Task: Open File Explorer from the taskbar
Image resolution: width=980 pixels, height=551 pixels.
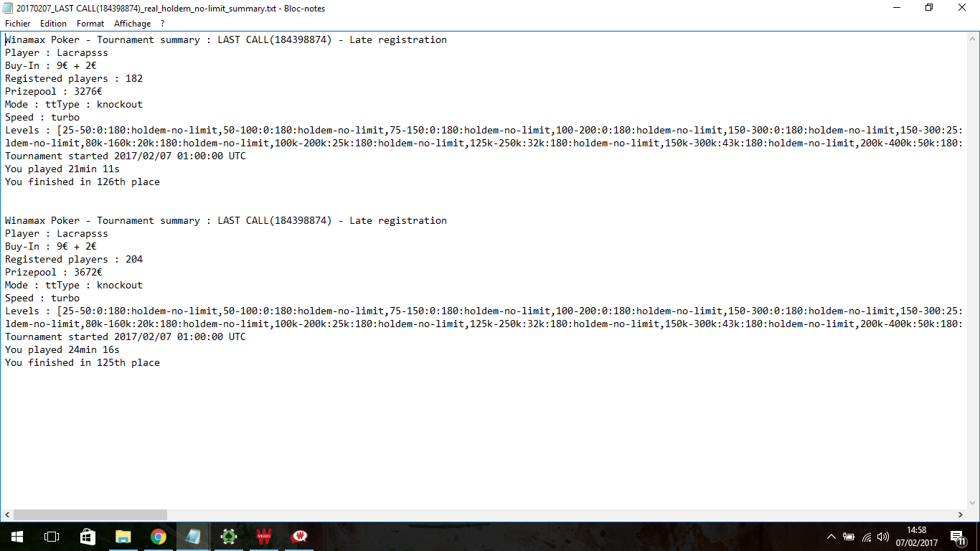Action: click(x=123, y=537)
